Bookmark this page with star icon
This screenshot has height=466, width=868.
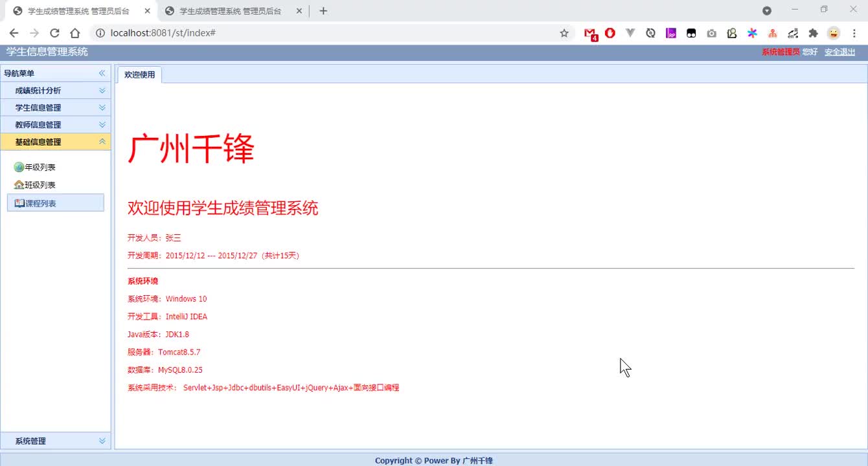click(x=564, y=33)
